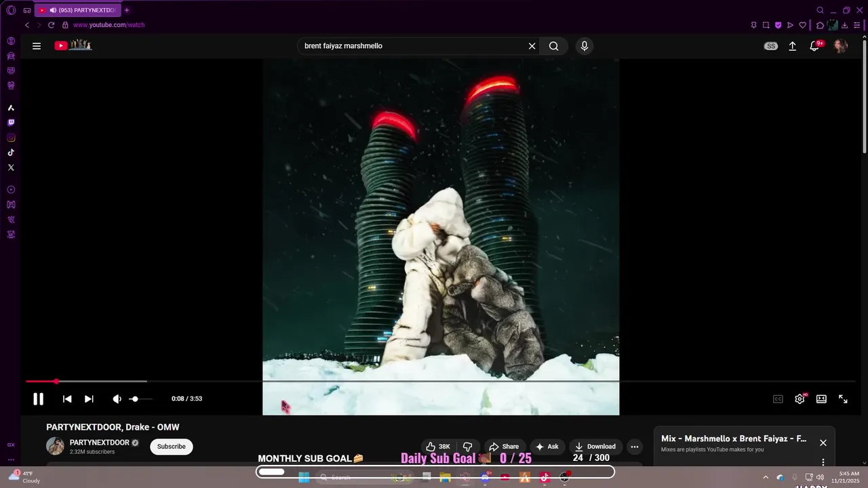Toggle theater mode on the player
This screenshot has height=488, width=868.
(x=821, y=399)
